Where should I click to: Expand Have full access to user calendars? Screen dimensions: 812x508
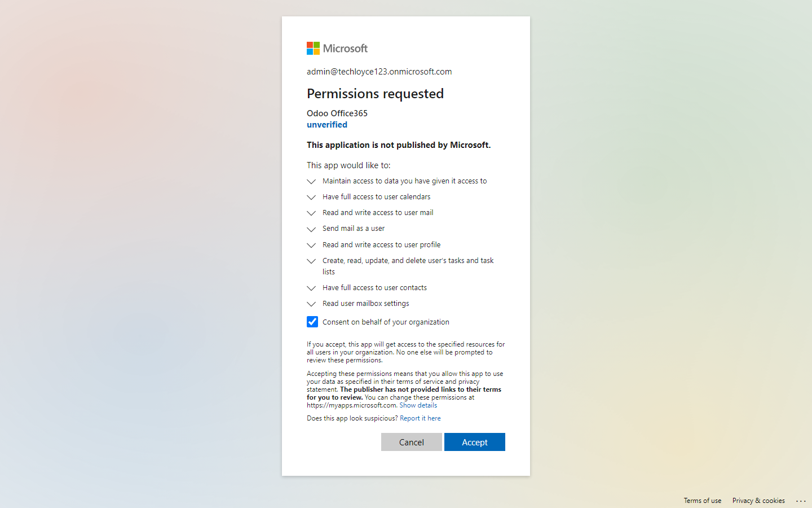311,198
